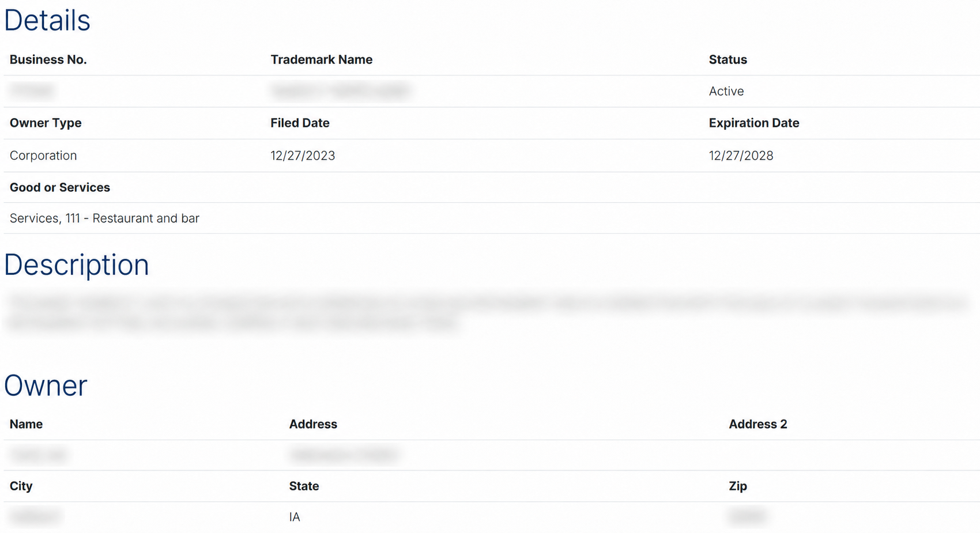Image resolution: width=980 pixels, height=533 pixels.
Task: Click the Status column label
Action: (x=728, y=60)
